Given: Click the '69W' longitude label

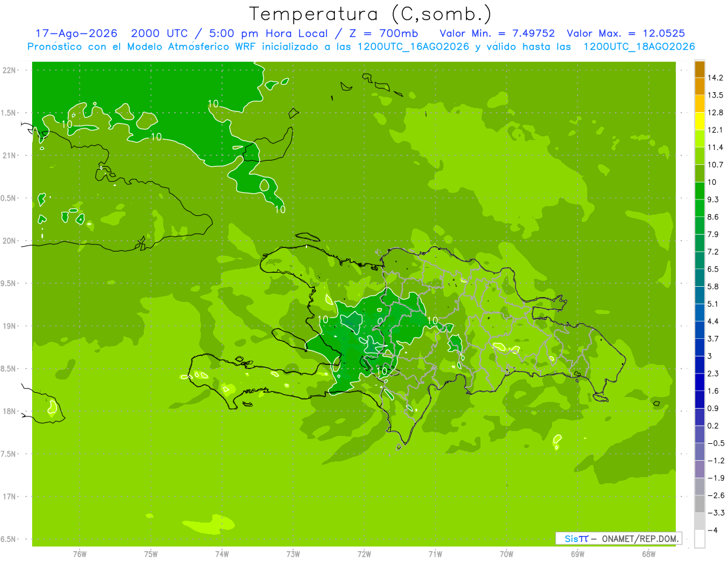Looking at the screenshot, I should click(578, 554).
